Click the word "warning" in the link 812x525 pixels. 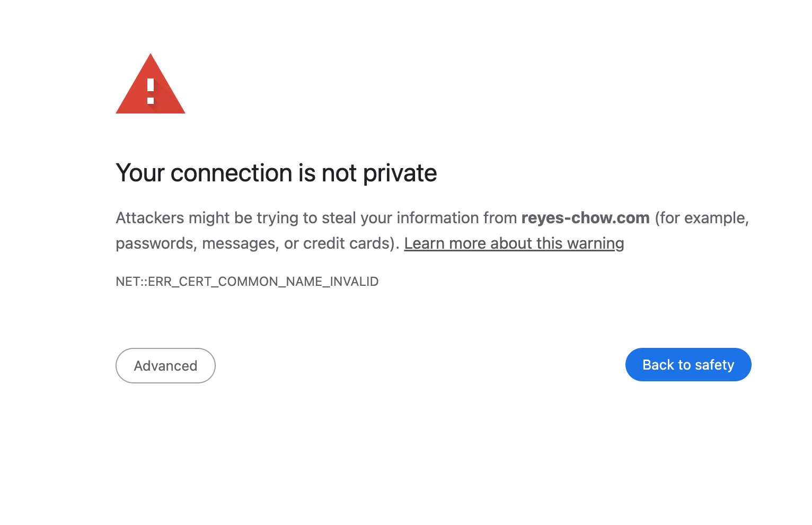tap(595, 243)
